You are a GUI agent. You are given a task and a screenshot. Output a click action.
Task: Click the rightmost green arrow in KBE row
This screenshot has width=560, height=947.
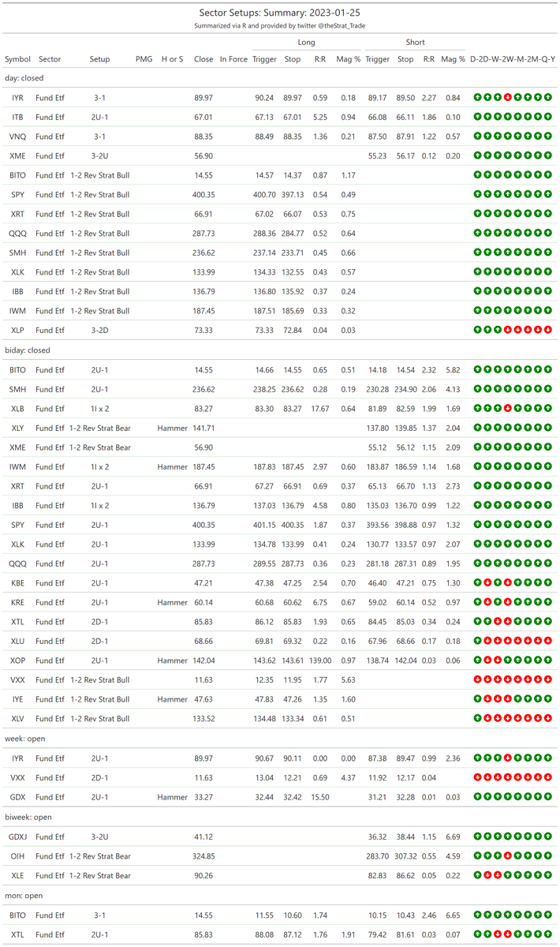click(548, 582)
